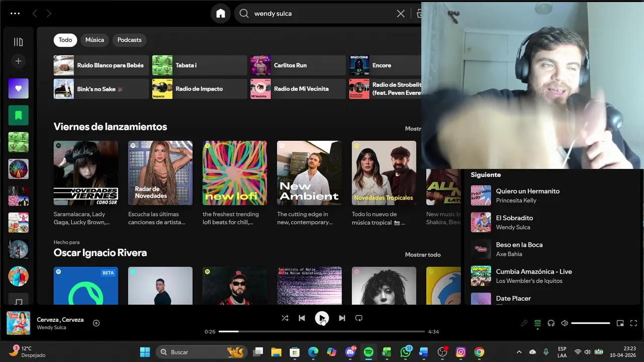Open Novedades Tropicales playlist cover
This screenshot has height=362, width=644.
(384, 173)
